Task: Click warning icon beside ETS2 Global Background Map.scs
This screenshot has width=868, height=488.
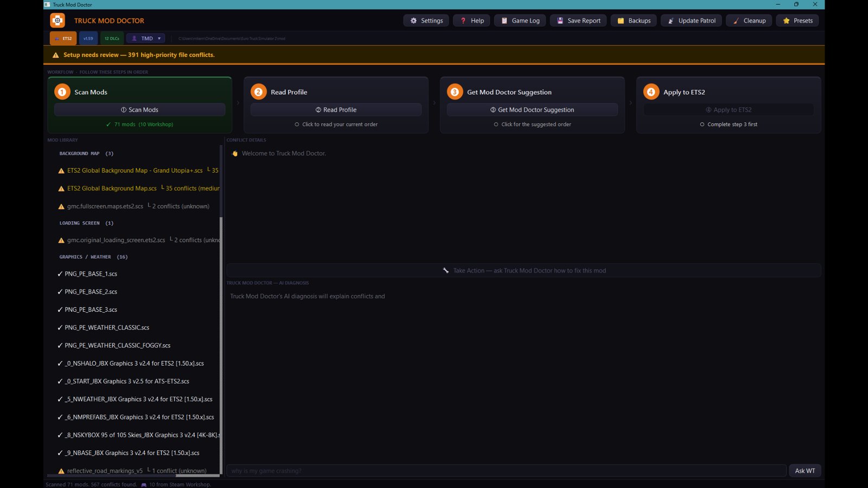Action: coord(61,189)
